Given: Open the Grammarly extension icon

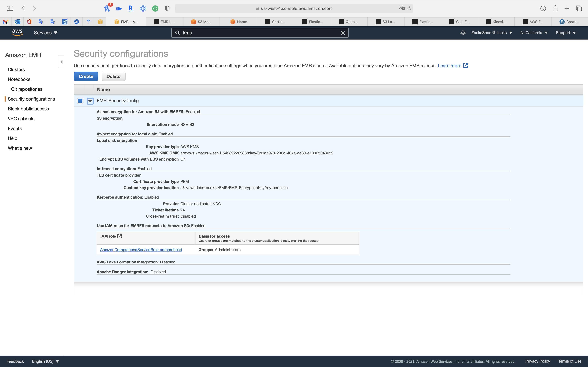Looking at the screenshot, I should (x=155, y=9).
